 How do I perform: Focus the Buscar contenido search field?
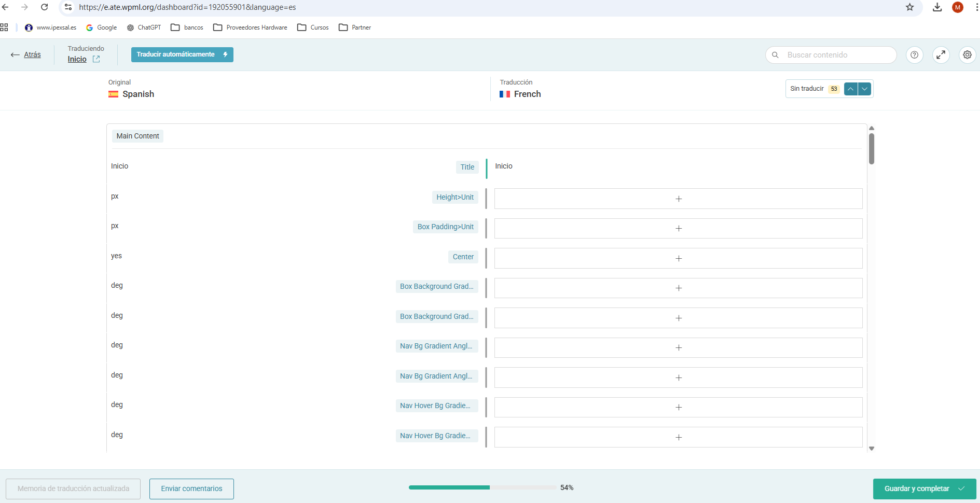tap(831, 55)
